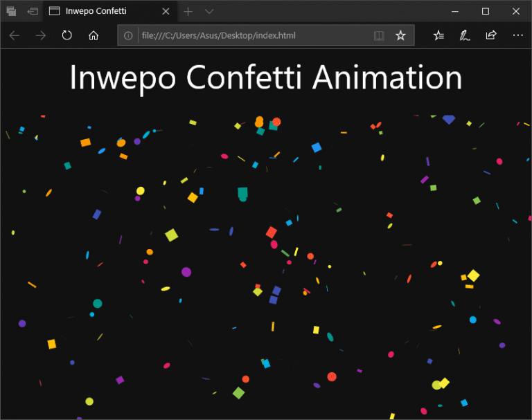
Task: Open tabs you've set aside
Action: click(x=11, y=12)
